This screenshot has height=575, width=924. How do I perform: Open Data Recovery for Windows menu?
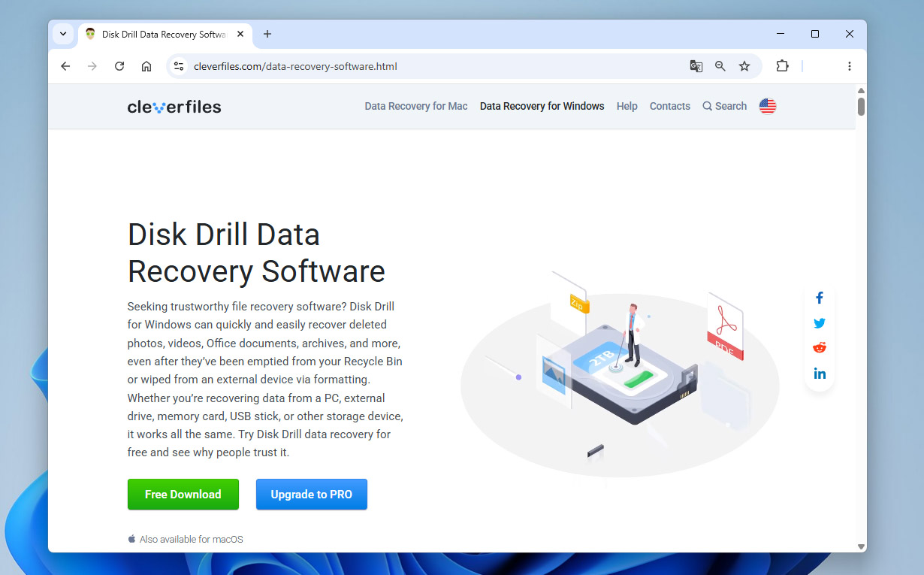coord(542,106)
